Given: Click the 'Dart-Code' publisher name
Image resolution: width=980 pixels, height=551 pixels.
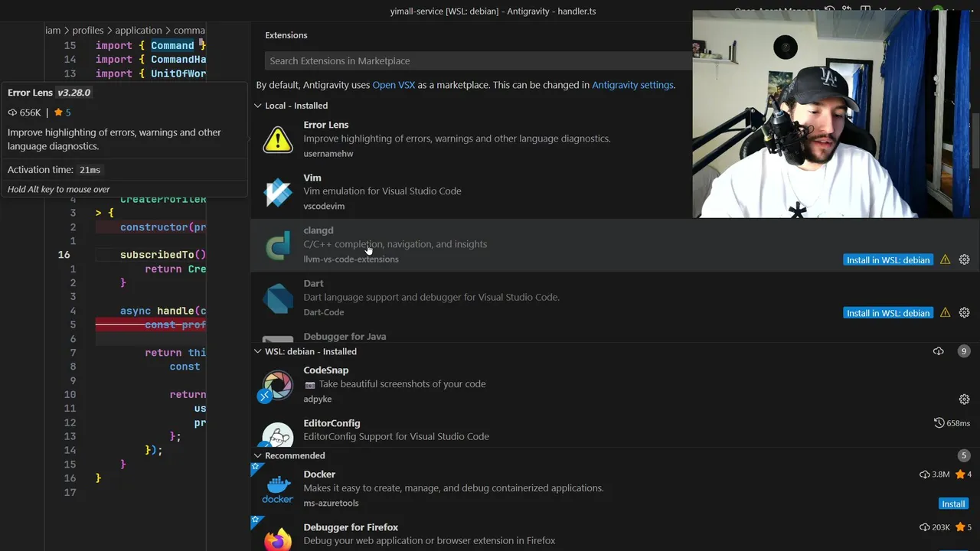Looking at the screenshot, I should tap(323, 312).
